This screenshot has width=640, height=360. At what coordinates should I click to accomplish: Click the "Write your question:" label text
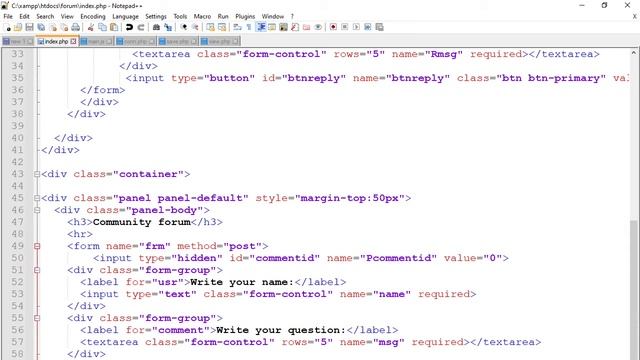[x=281, y=330]
